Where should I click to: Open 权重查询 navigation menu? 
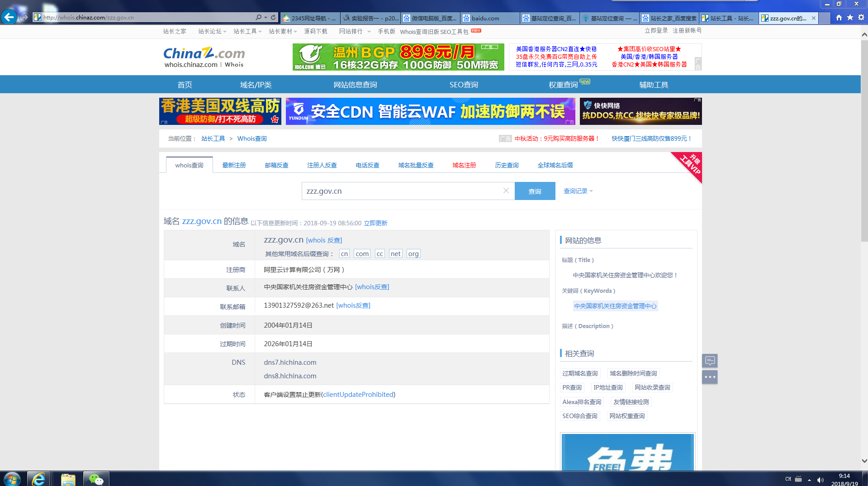[x=563, y=85]
